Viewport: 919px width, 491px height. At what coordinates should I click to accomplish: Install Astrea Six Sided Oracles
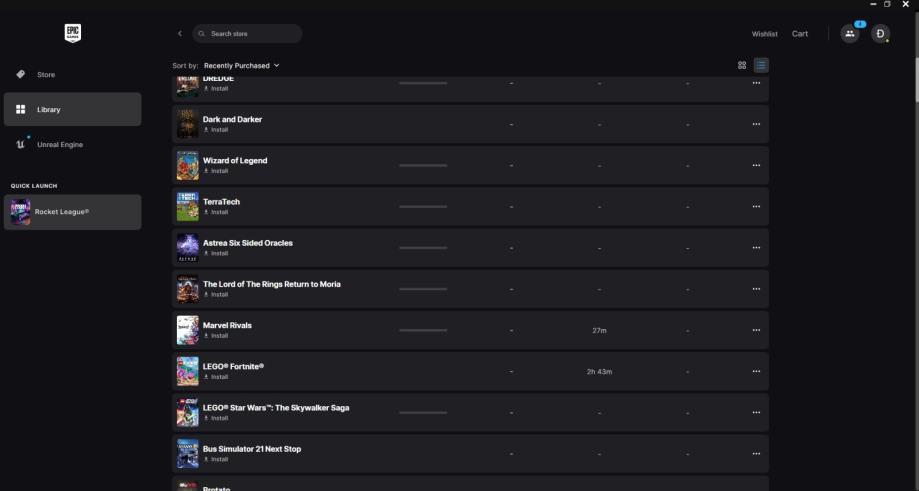[217, 254]
